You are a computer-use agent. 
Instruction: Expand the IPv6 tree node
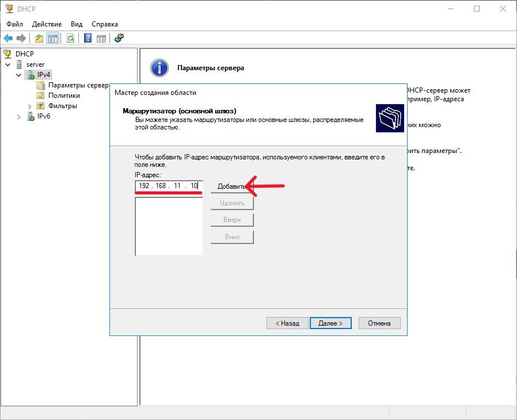tap(18, 116)
